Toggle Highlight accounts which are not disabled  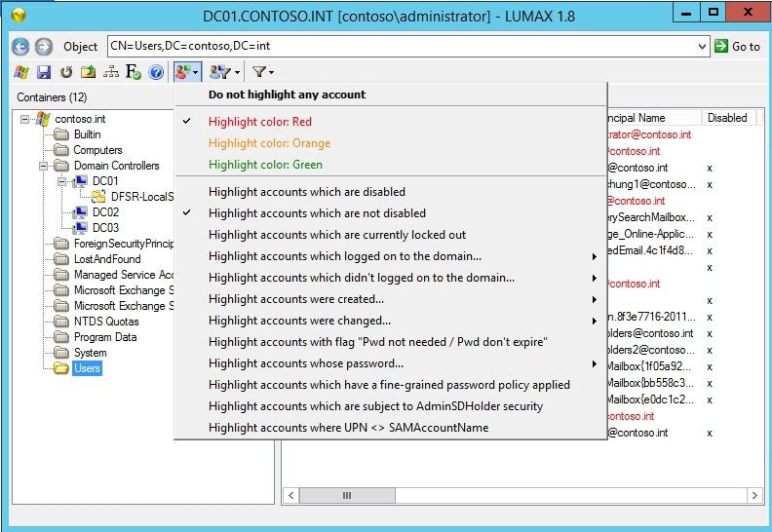coord(391,213)
